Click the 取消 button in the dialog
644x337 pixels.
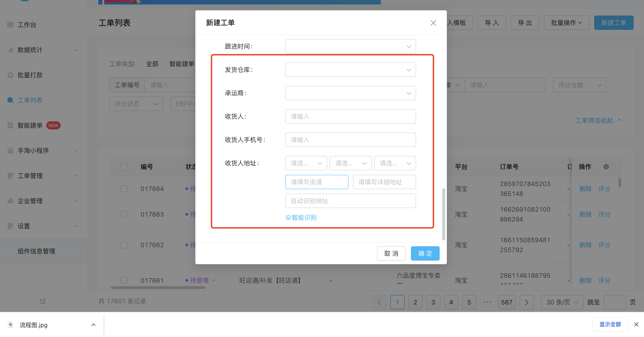click(x=391, y=253)
